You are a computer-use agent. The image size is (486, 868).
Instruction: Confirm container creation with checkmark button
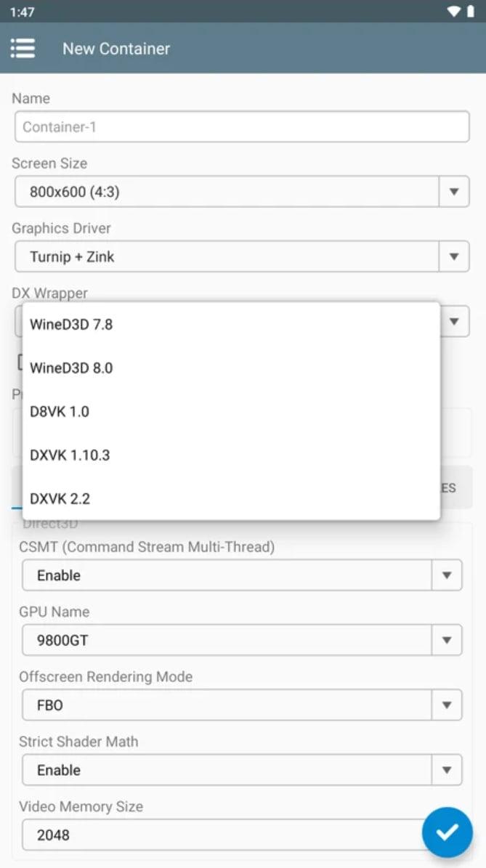point(447,832)
